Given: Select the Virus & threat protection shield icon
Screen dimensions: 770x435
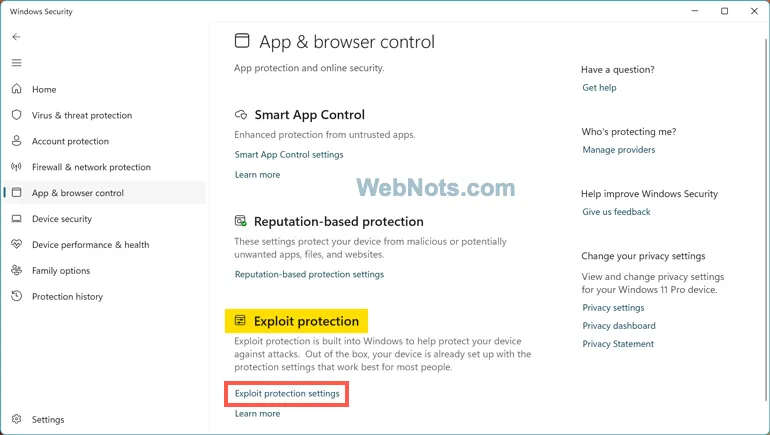Looking at the screenshot, I should 17,115.
